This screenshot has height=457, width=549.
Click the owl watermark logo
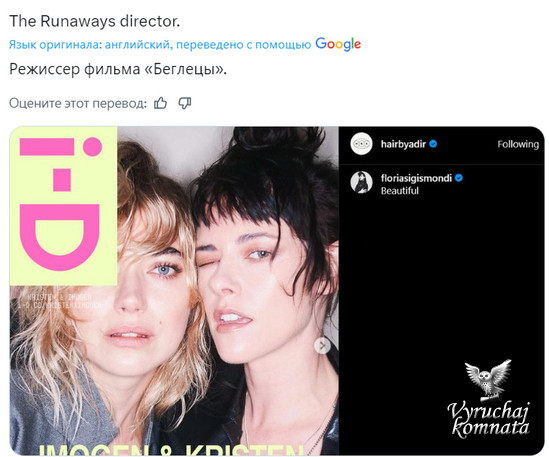488,380
